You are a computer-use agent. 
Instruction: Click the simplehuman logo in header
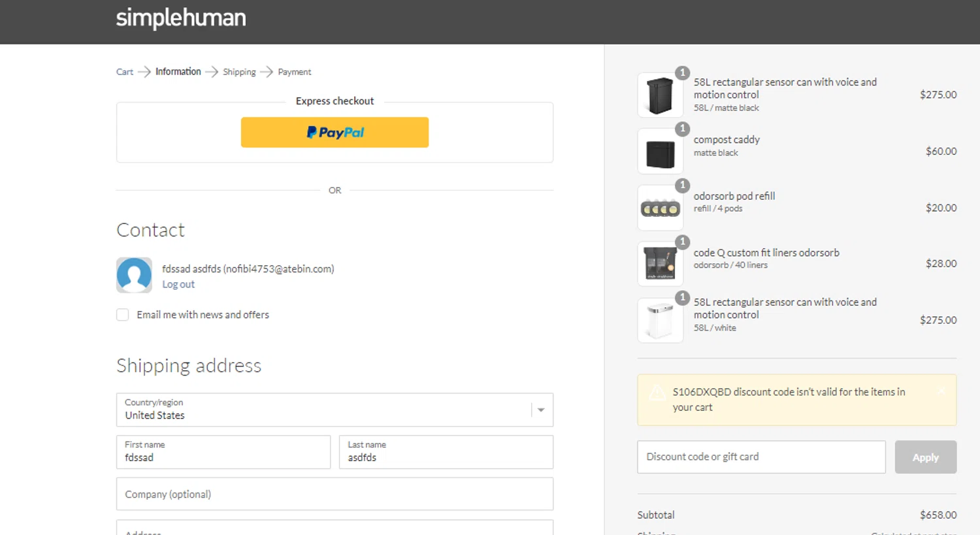coord(181,18)
